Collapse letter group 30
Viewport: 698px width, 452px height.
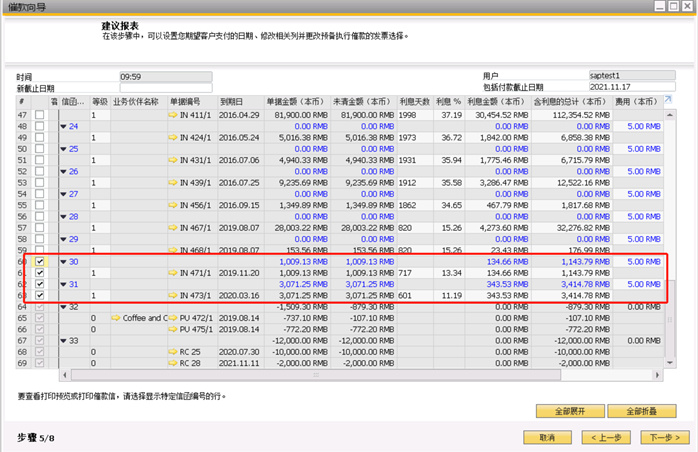[x=63, y=262]
